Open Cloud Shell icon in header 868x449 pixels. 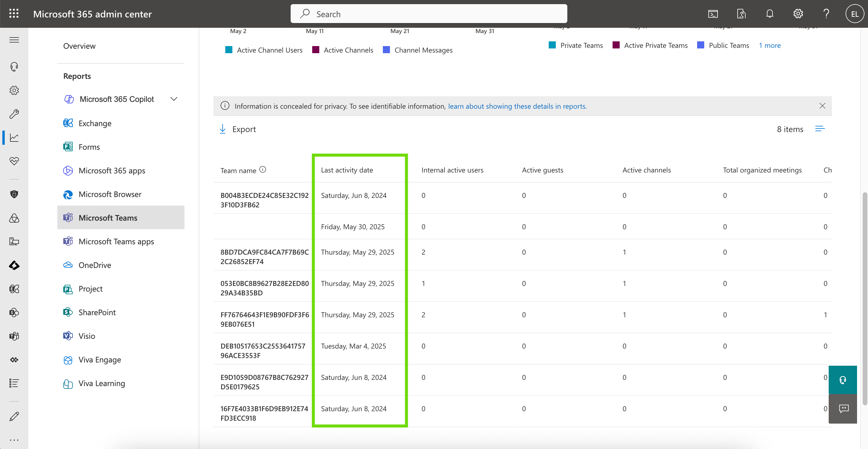[713, 14]
